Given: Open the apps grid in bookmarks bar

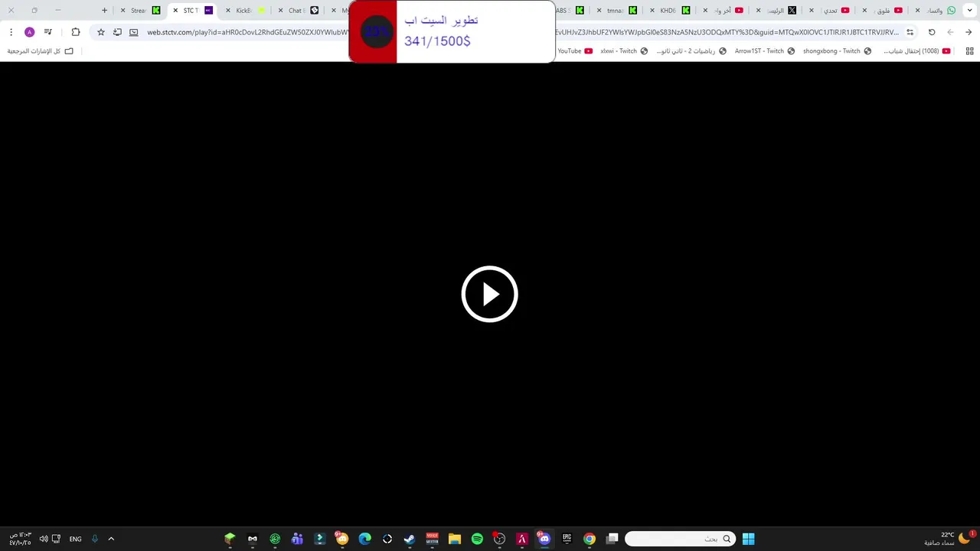Looking at the screenshot, I should [969, 51].
